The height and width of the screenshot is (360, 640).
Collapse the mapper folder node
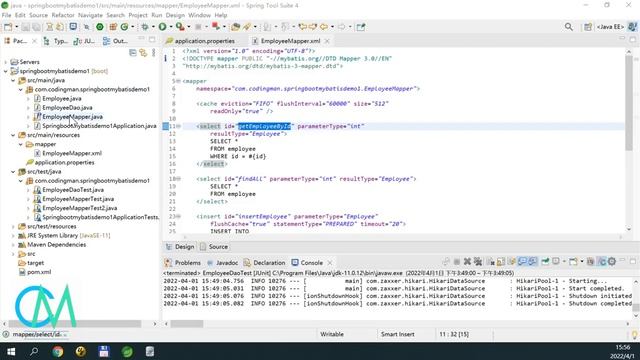pyautogui.click(x=21, y=144)
